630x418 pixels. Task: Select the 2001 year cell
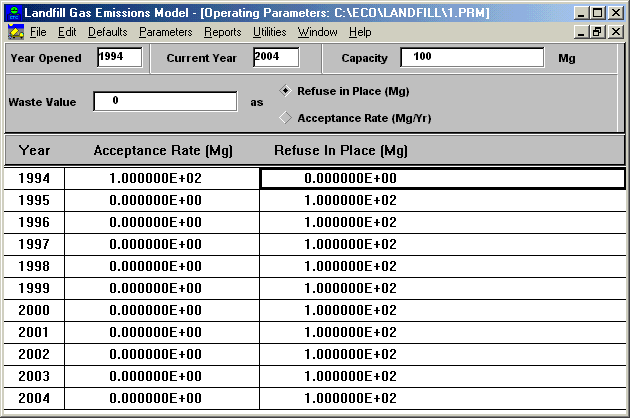(x=34, y=332)
